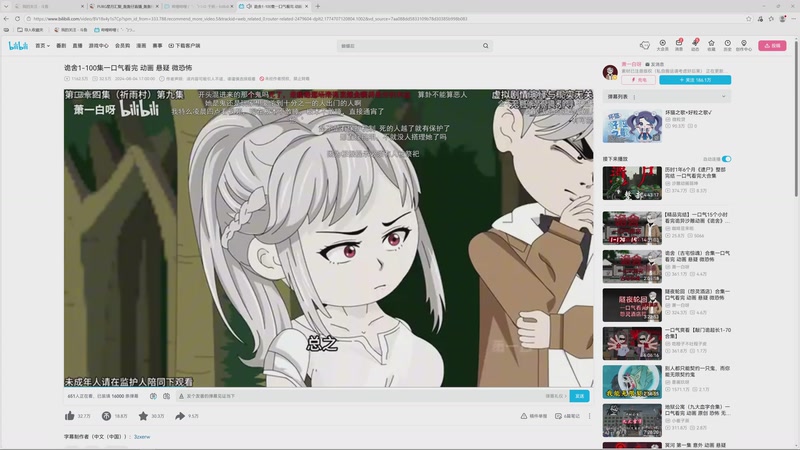Screen dimensions: 800x450
Task: Open the 我的关注 bookmark bar item
Action: (71, 30)
